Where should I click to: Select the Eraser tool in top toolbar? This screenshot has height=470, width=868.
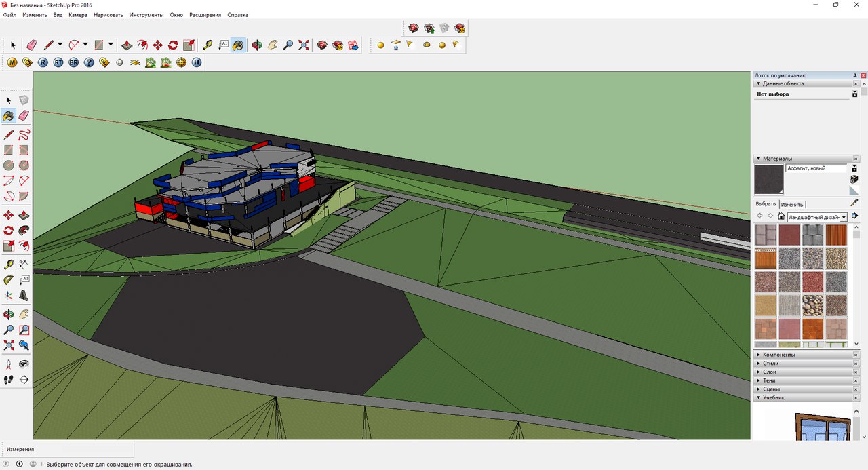click(x=31, y=45)
